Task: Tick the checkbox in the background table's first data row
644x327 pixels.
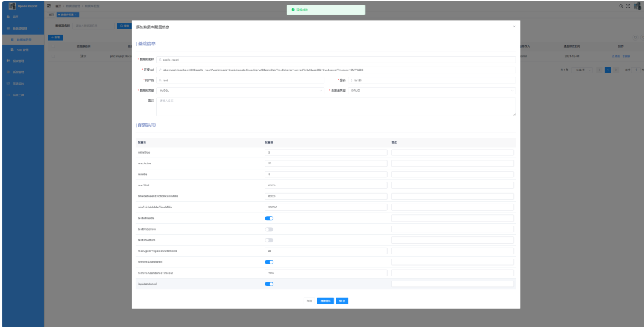Action: 54,56
